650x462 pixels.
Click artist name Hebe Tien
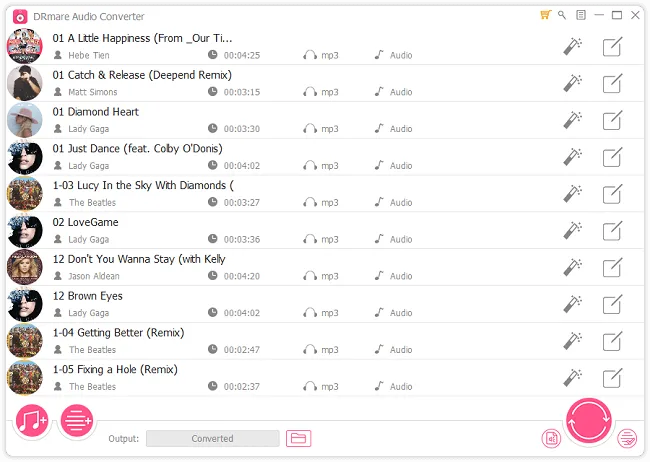click(89, 55)
